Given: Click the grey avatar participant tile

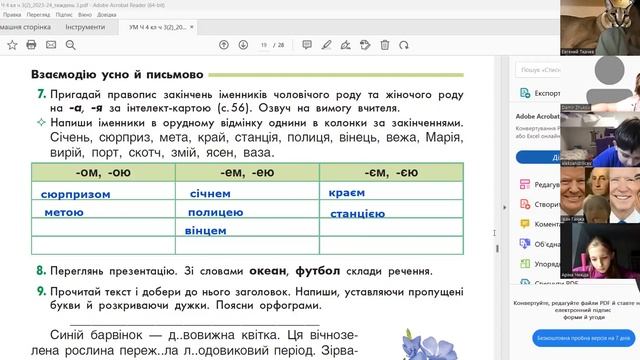Looking at the screenshot, I should point(600,84).
